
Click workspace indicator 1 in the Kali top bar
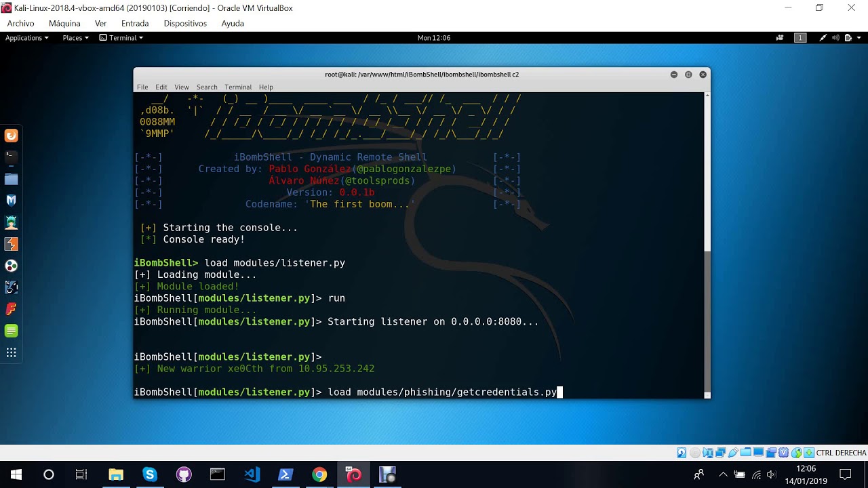[800, 38]
